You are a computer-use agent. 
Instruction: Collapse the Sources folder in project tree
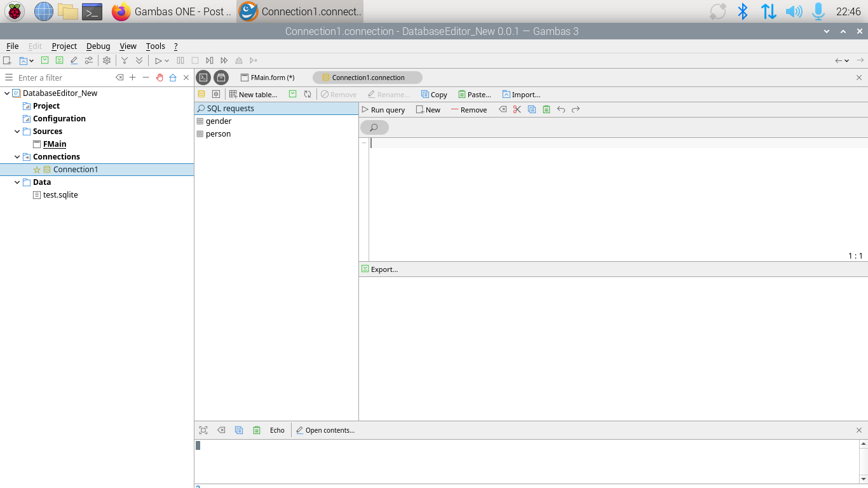pyautogui.click(x=17, y=132)
